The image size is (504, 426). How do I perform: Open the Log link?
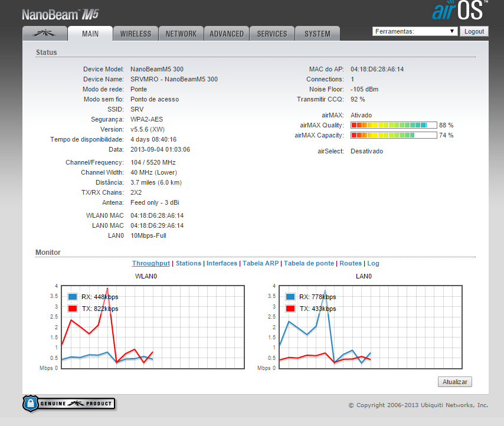[x=373, y=263]
